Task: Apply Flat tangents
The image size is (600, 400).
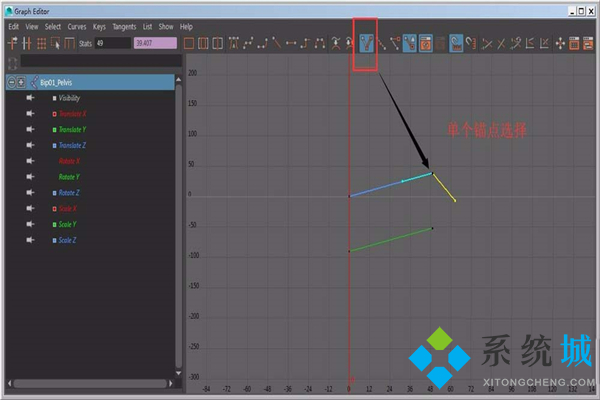Action: [x=291, y=43]
